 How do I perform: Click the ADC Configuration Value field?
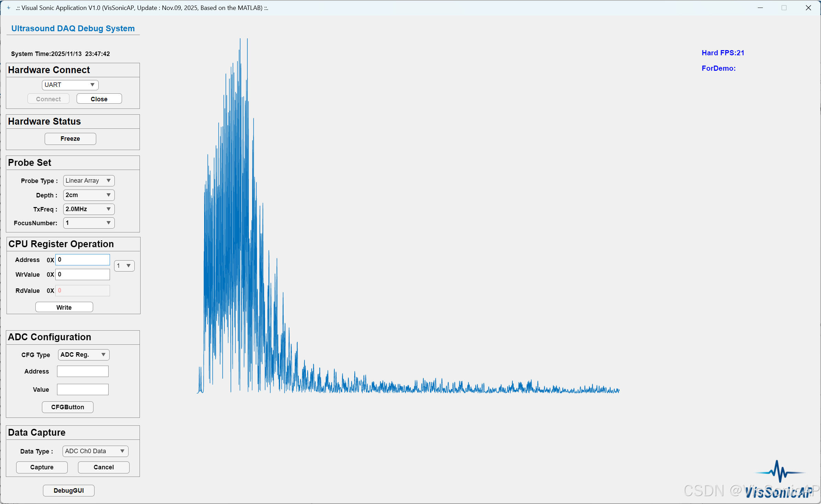82,390
